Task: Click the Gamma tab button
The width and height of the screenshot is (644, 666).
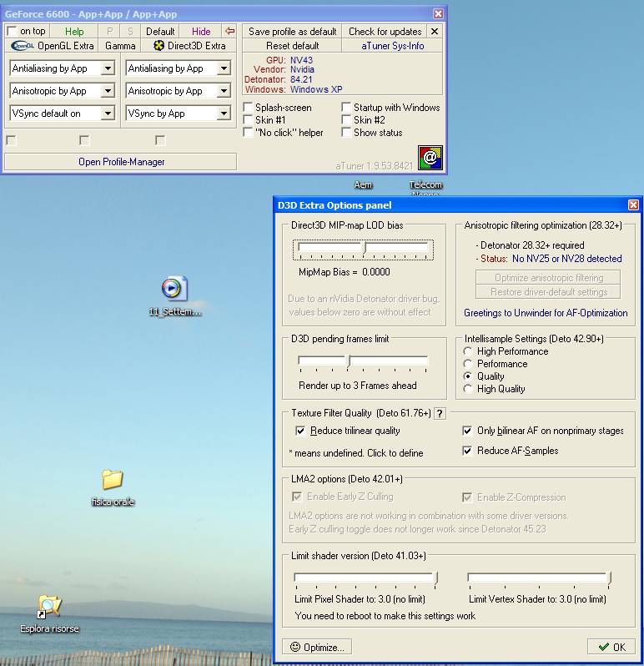Action: point(120,46)
